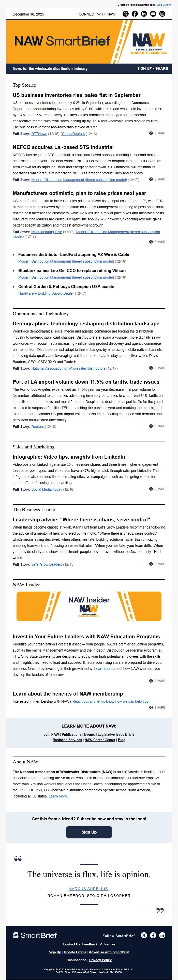Viewport: 178px width, 980px height.
Task: Click the footer LinkedIn icon for SmartBrief
Action: pos(162,935)
